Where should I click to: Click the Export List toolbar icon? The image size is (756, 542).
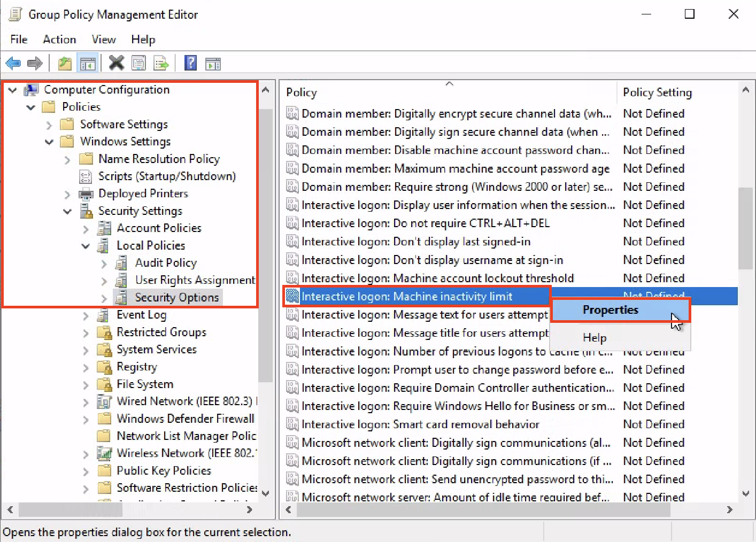point(161,64)
